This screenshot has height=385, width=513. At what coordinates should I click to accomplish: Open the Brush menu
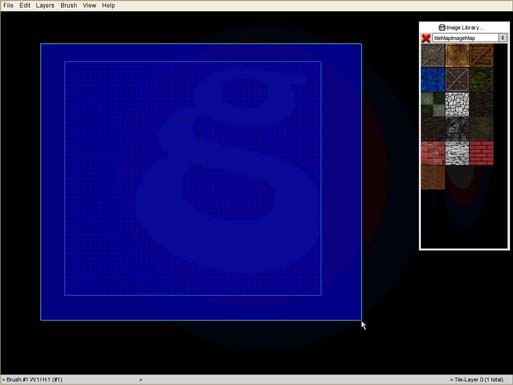click(69, 5)
